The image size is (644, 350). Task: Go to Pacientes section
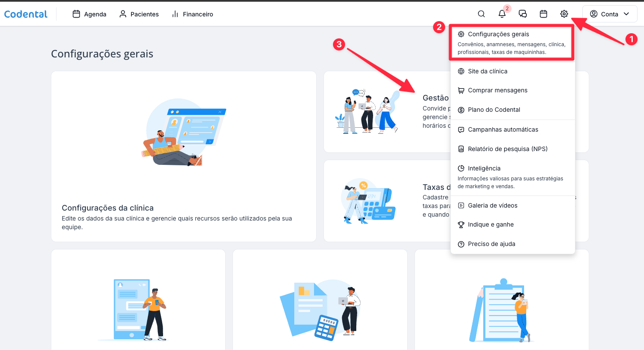(139, 14)
